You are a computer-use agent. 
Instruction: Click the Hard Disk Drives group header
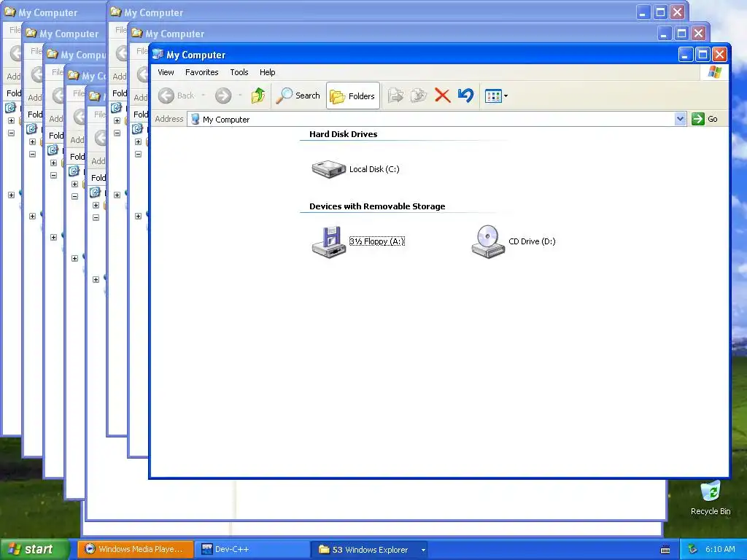click(343, 134)
